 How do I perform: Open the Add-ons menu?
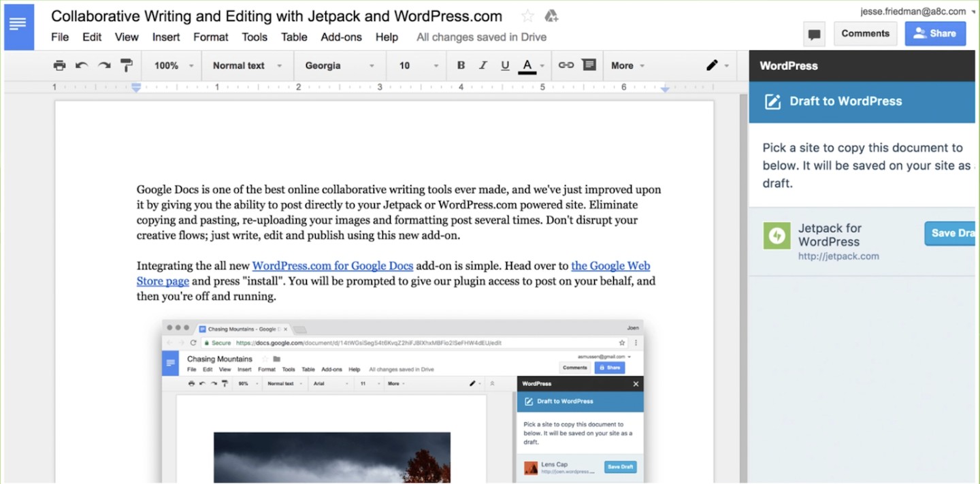click(x=341, y=37)
